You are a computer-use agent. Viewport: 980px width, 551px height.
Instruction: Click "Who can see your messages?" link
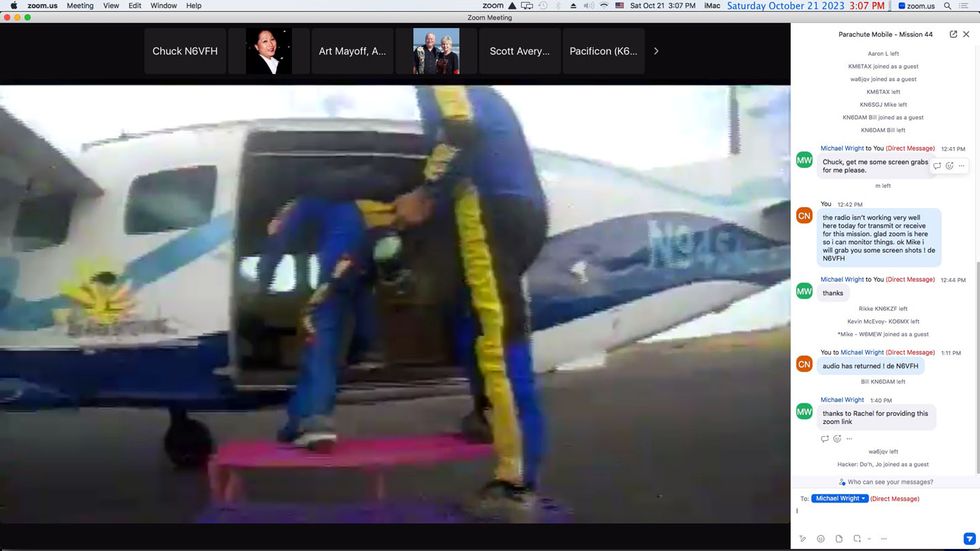coord(889,482)
